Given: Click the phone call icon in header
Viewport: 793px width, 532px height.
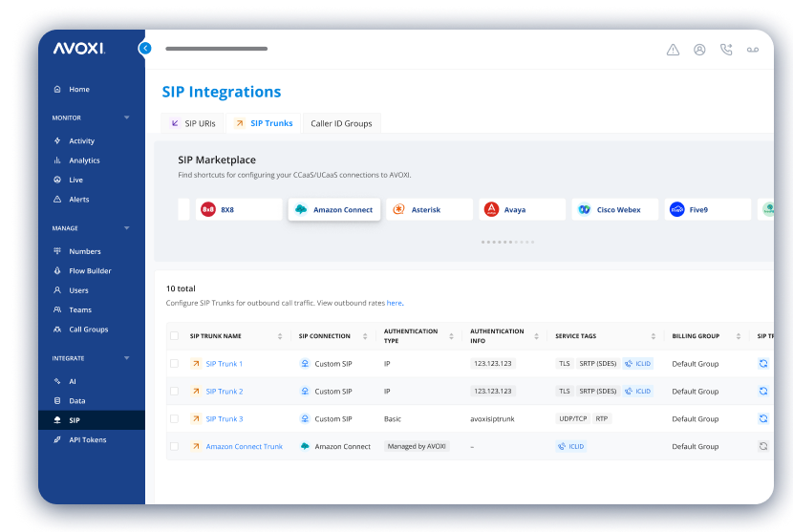Looking at the screenshot, I should coord(726,50).
